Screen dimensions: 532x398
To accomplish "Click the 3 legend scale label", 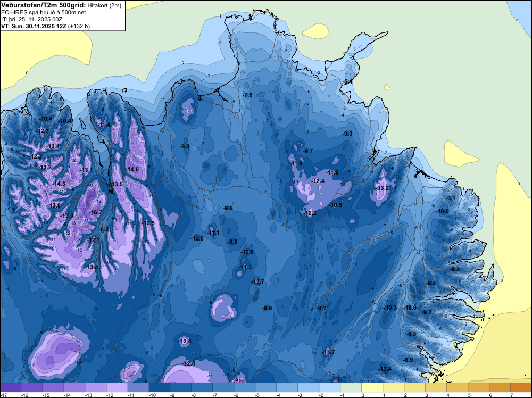I will (x=427, y=395).
